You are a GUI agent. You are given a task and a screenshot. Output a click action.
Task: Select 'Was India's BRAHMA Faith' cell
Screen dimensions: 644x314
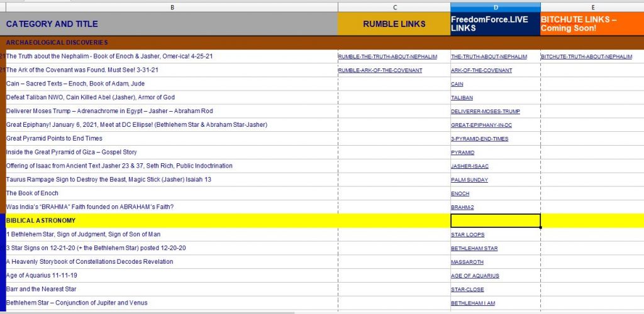(172, 207)
